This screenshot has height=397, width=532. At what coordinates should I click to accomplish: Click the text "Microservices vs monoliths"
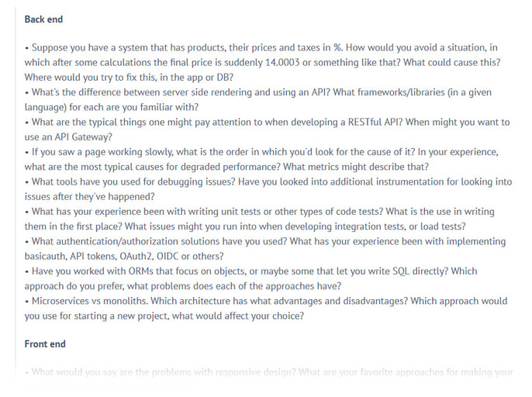[86, 301]
